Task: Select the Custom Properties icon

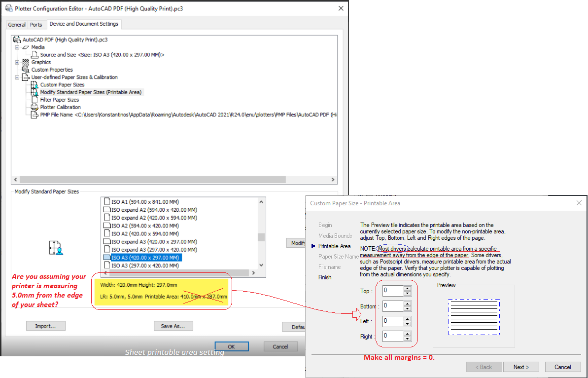Action: pos(25,69)
